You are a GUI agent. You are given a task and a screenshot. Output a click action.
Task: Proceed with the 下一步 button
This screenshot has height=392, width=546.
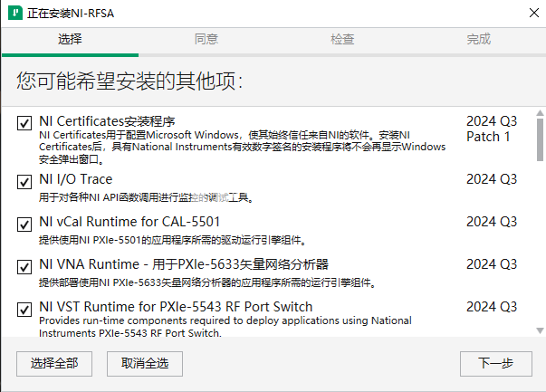coord(496,364)
